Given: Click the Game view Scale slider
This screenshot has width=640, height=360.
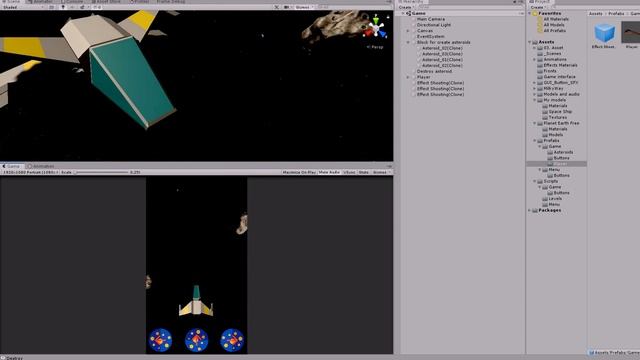Looking at the screenshot, I should point(102,172).
